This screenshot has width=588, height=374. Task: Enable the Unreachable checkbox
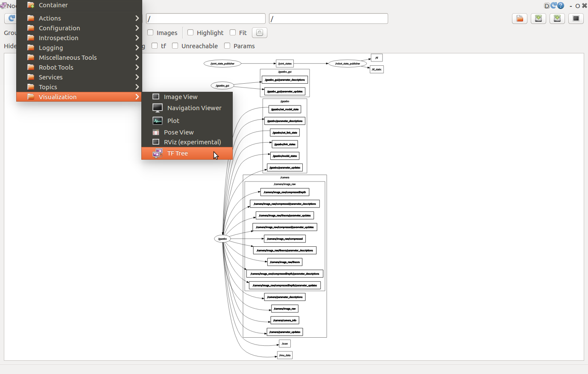175,46
